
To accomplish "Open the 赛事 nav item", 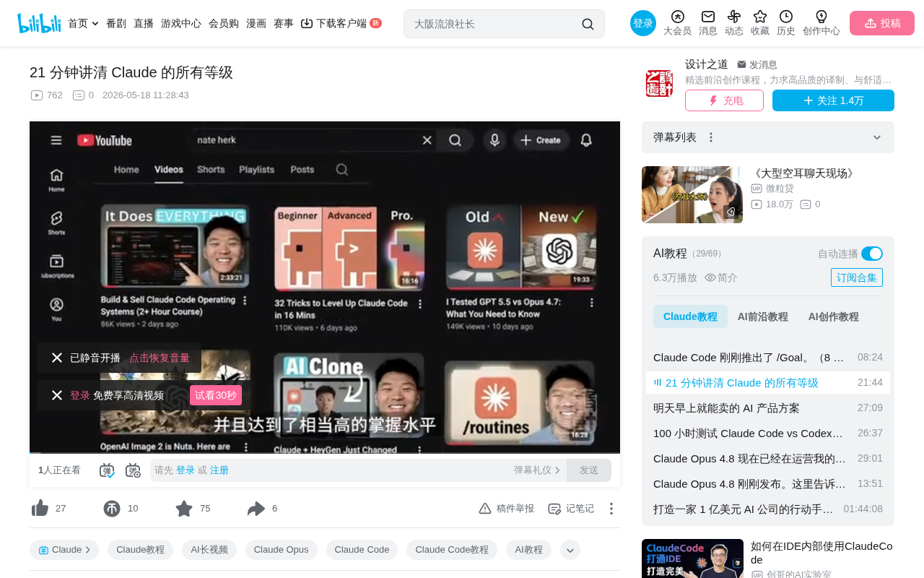I will [x=284, y=23].
